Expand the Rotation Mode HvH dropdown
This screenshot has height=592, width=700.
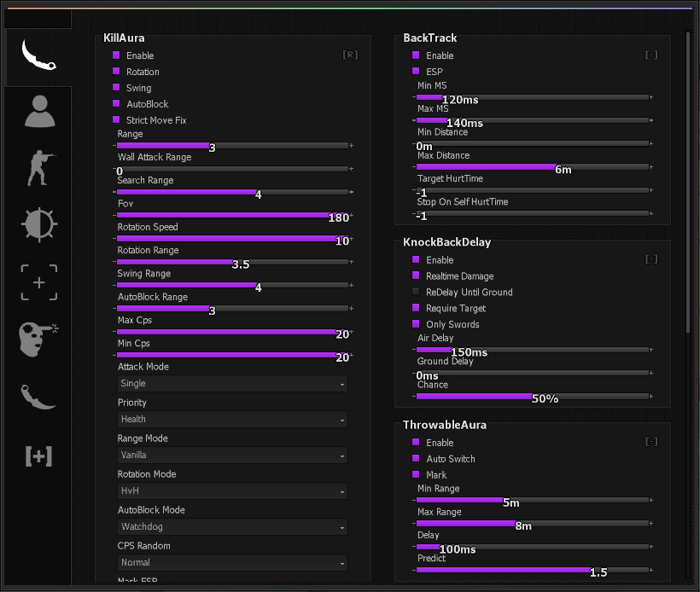point(232,490)
